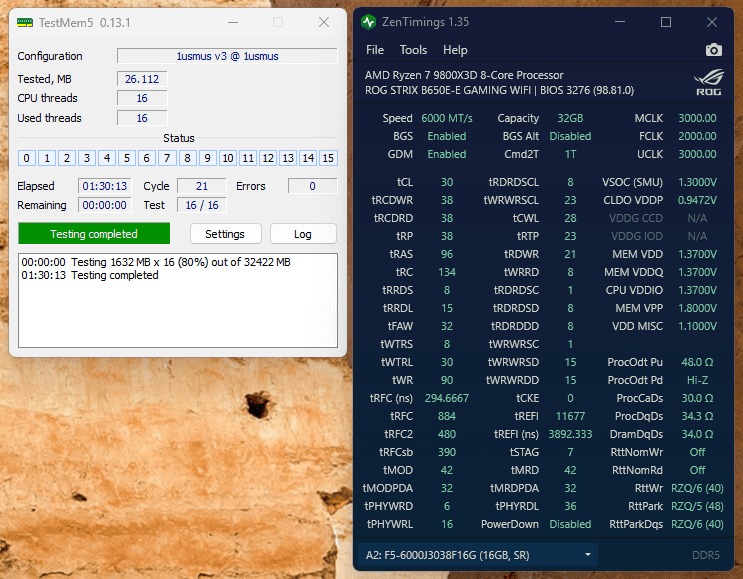
Task: Click the Errors count 0 field
Action: pyautogui.click(x=312, y=186)
